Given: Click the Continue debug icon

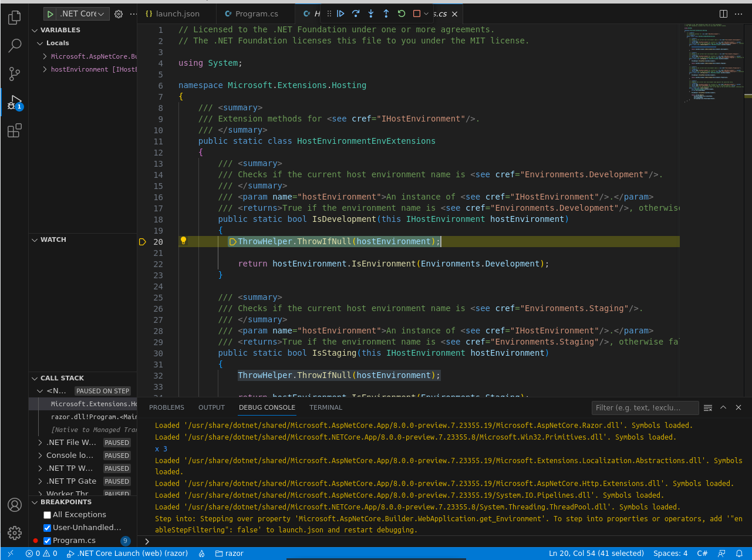Looking at the screenshot, I should click(340, 13).
